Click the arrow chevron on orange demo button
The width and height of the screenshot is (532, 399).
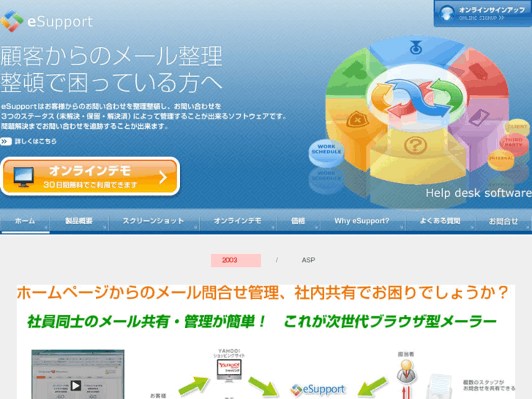(x=163, y=177)
